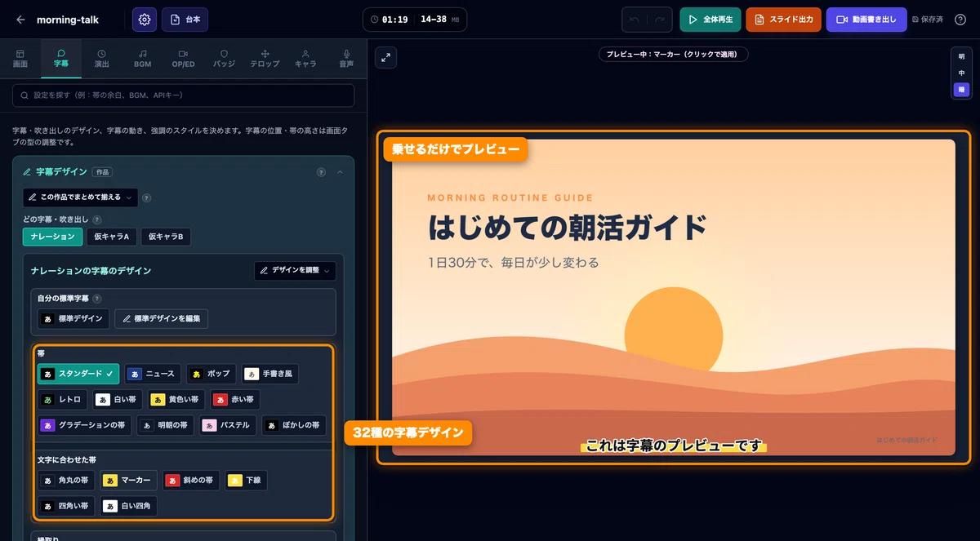Choose the 白い四角 design

[128, 506]
